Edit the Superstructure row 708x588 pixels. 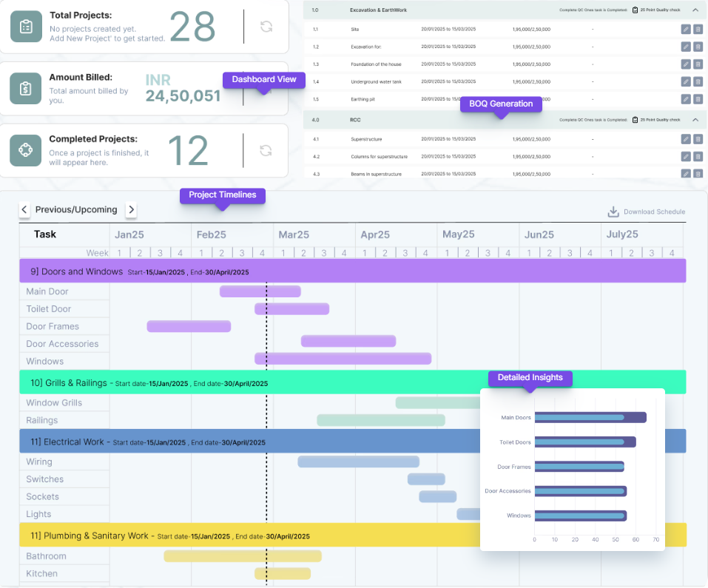click(685, 139)
